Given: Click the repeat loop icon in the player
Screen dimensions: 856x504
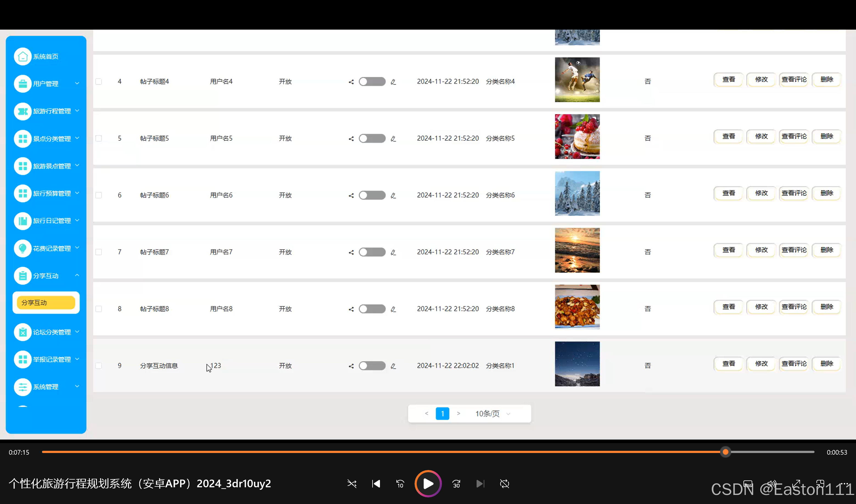Looking at the screenshot, I should [505, 484].
